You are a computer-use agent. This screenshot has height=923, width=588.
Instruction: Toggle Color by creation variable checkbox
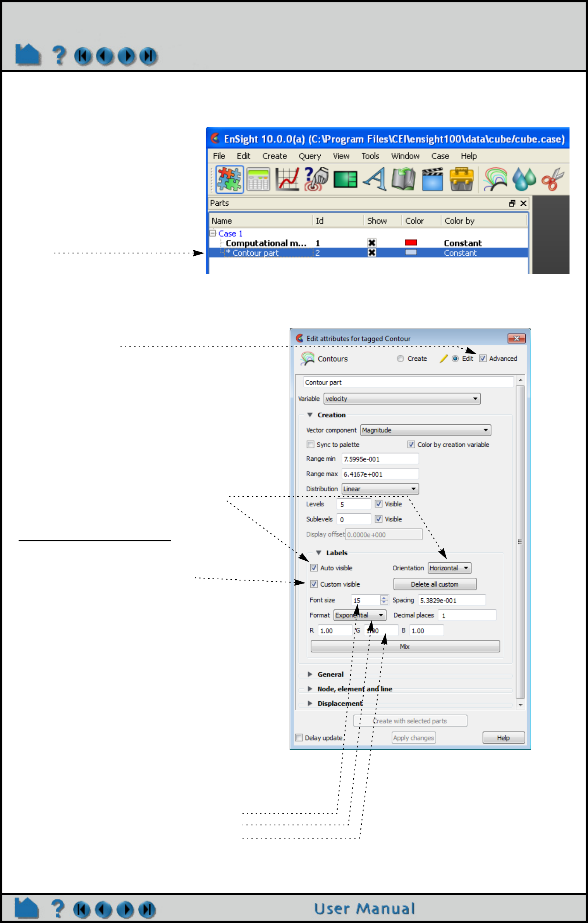411,444
